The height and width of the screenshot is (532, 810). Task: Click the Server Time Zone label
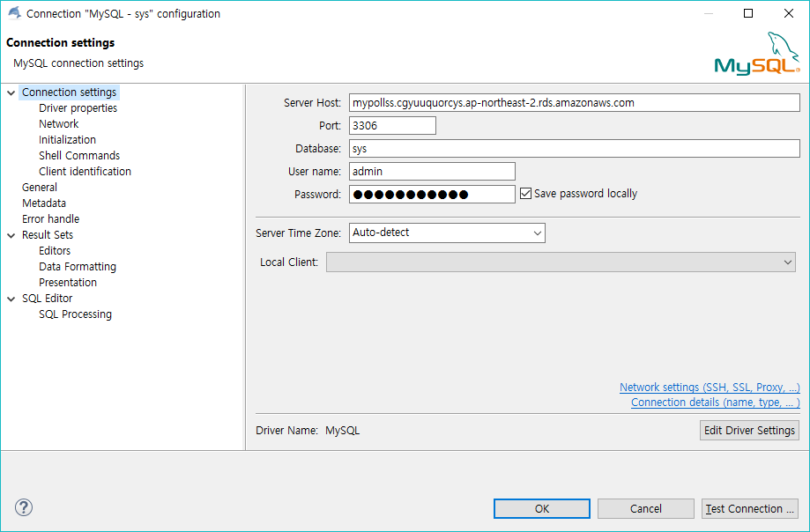tap(299, 233)
